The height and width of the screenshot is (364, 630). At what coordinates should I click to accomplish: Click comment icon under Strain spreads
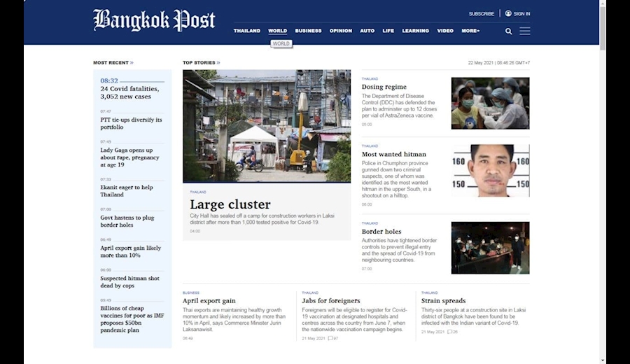(x=449, y=332)
